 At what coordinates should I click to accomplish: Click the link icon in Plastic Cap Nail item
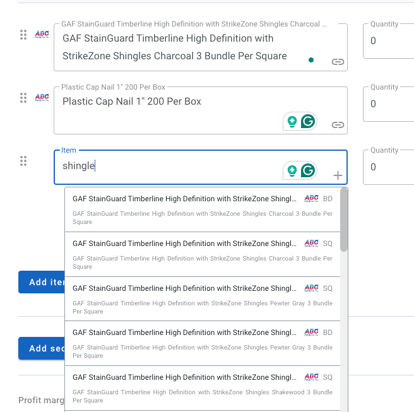(x=337, y=125)
